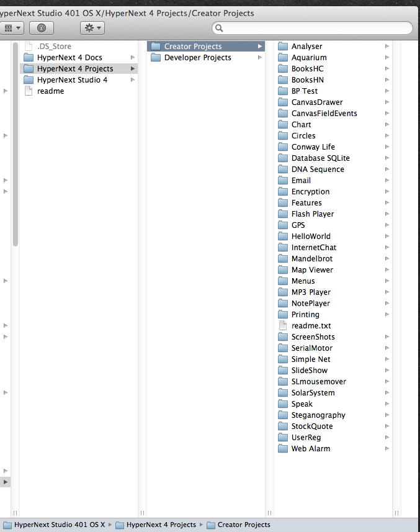
Task: Click the Map Viewer folder icon
Action: coord(283,270)
